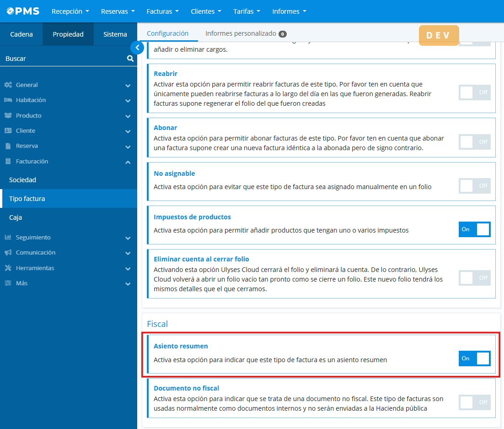Open the Caja submenu item

(x=16, y=217)
